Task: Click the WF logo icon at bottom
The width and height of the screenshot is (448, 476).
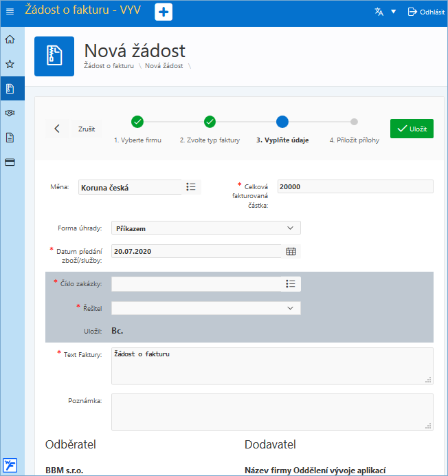Action: tap(10, 466)
